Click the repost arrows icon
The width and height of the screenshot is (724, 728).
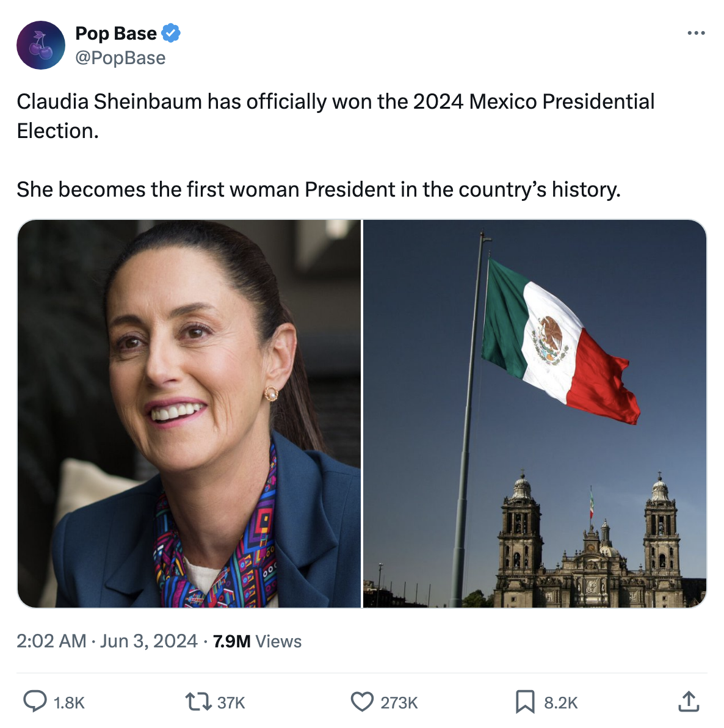coord(198,702)
